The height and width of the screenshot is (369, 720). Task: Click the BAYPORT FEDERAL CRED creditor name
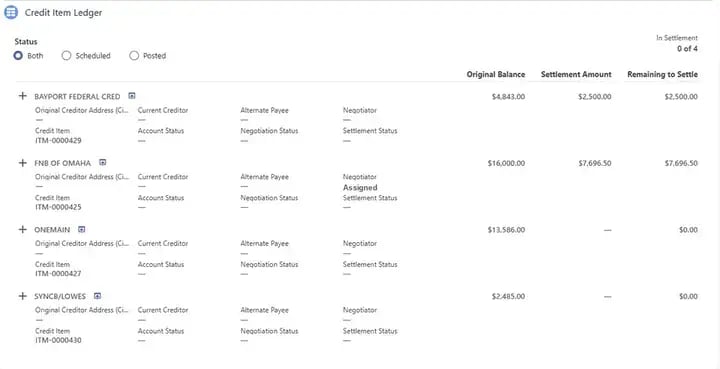(77, 97)
